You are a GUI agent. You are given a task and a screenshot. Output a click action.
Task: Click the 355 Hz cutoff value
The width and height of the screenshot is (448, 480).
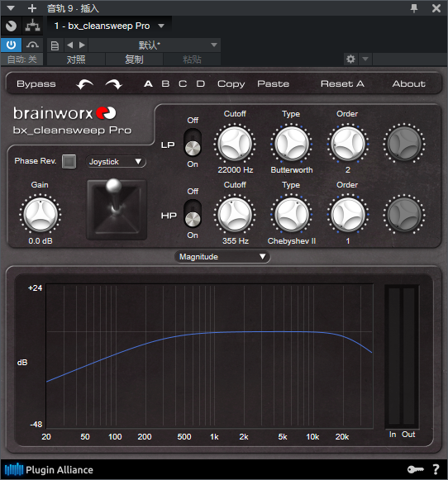click(x=236, y=241)
